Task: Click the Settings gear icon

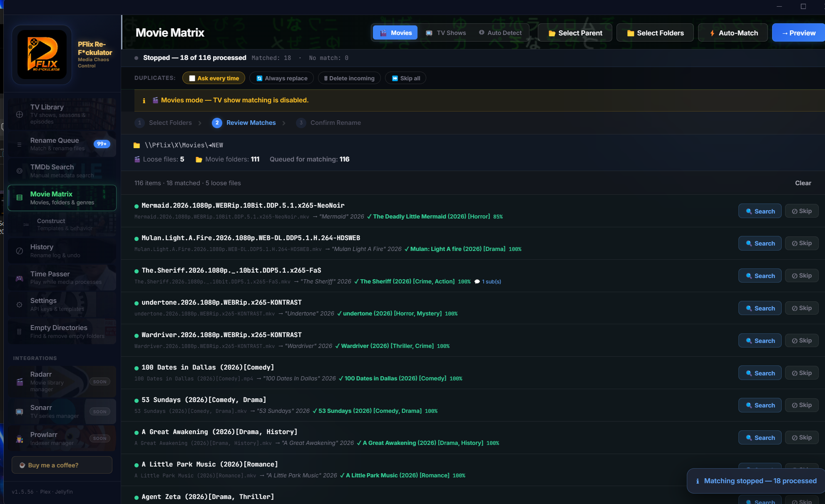Action: point(20,305)
